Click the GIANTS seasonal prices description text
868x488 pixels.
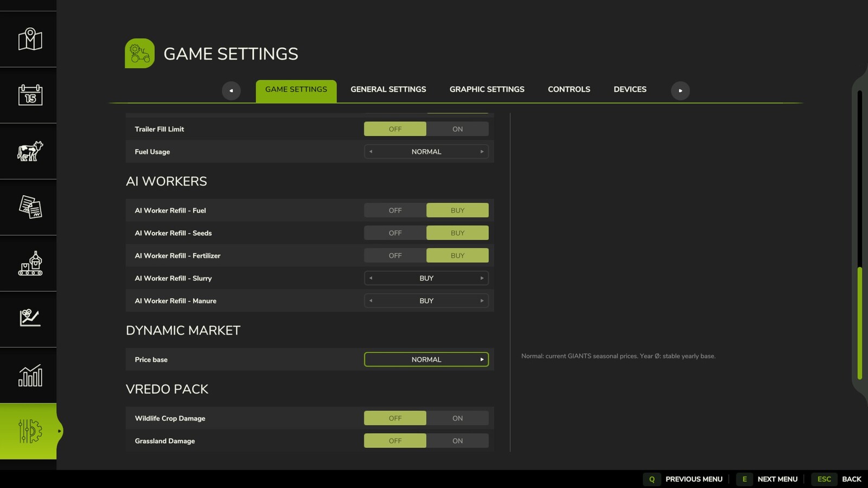tap(618, 356)
